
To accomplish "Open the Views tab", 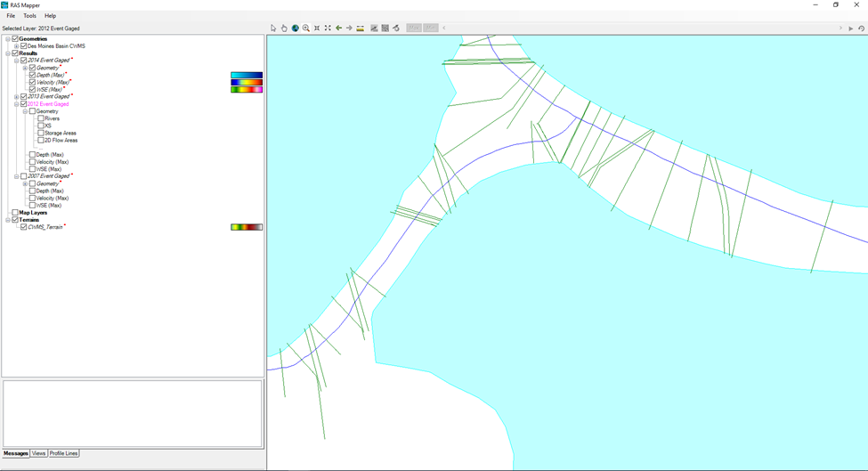I will click(x=39, y=453).
